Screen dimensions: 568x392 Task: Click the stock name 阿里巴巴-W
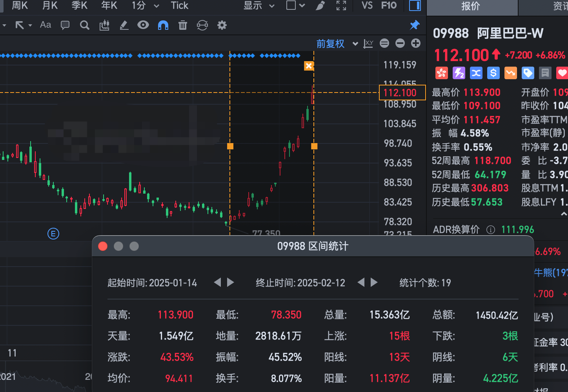point(510,33)
